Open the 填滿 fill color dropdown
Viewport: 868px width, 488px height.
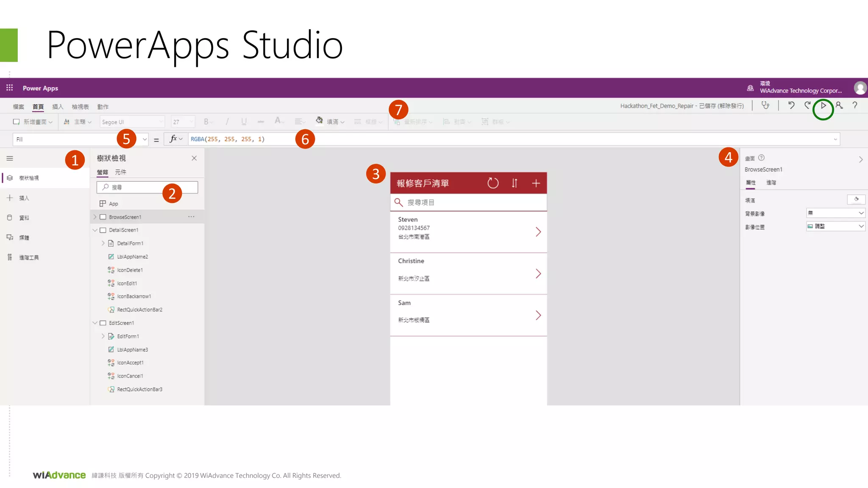330,122
